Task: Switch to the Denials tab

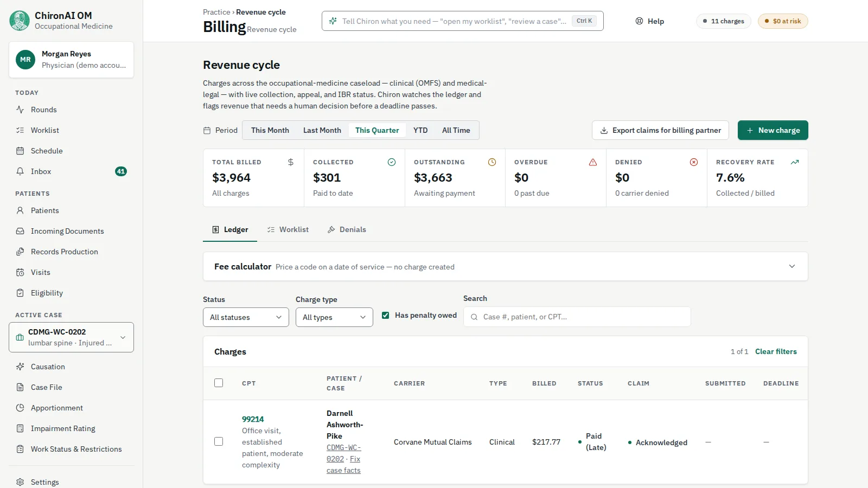Action: click(x=347, y=229)
